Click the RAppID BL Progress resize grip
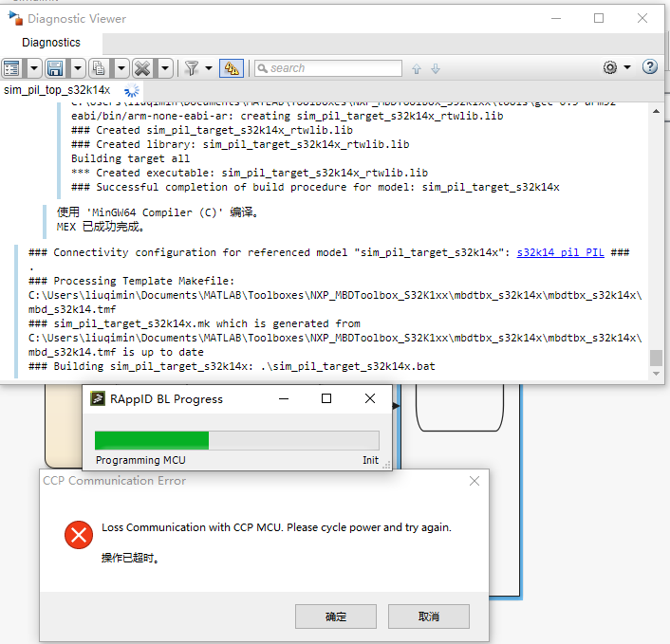Viewport: 670px width, 644px height. click(x=386, y=465)
